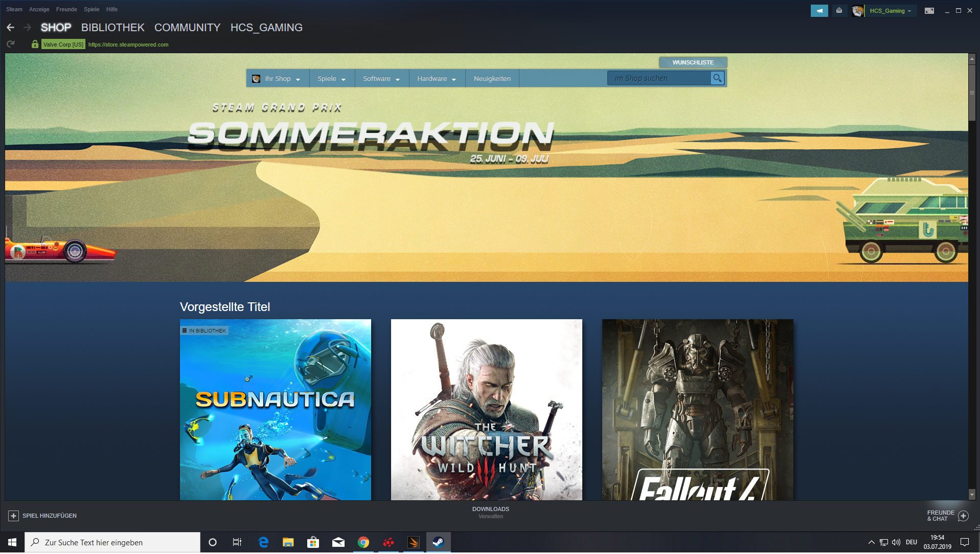The image size is (980, 554).
Task: Open Cortana circle icon in taskbar
Action: [213, 543]
